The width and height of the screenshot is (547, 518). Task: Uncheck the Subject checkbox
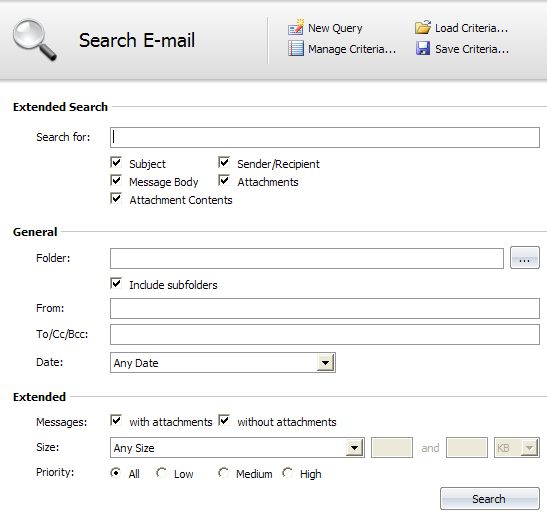[116, 163]
